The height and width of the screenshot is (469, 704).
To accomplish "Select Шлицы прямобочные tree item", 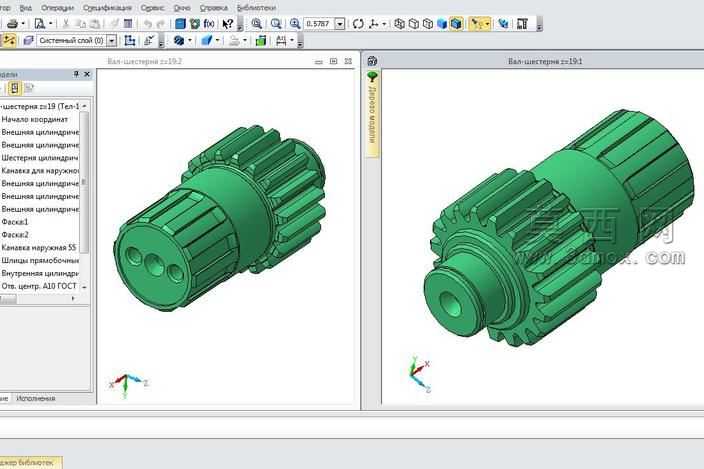I will pos(40,260).
